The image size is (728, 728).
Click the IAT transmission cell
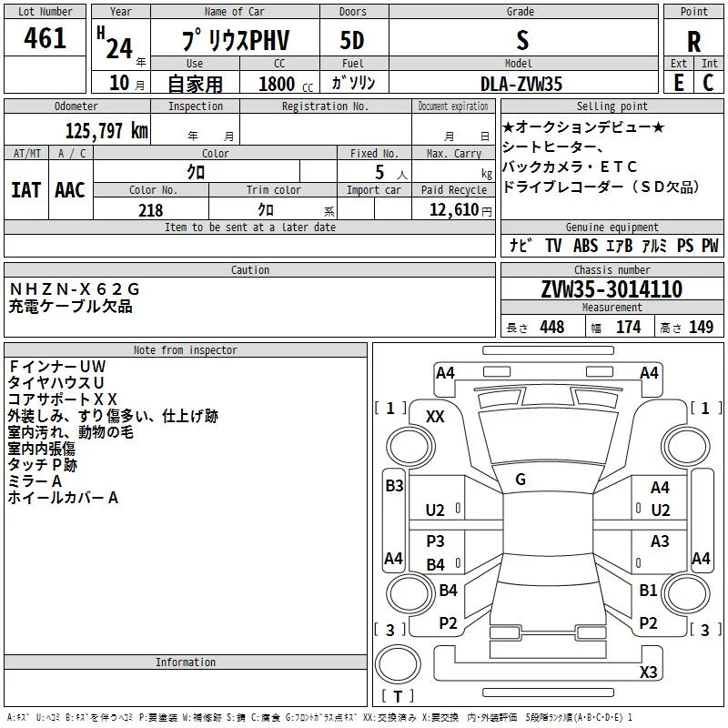click(x=25, y=189)
